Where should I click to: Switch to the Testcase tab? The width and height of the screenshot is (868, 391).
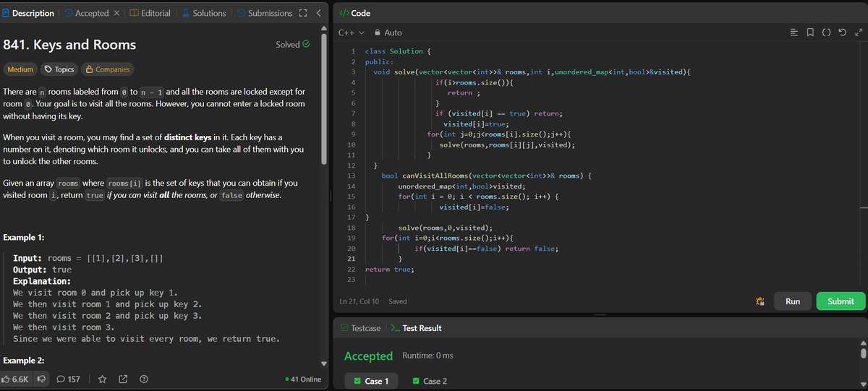pyautogui.click(x=361, y=328)
